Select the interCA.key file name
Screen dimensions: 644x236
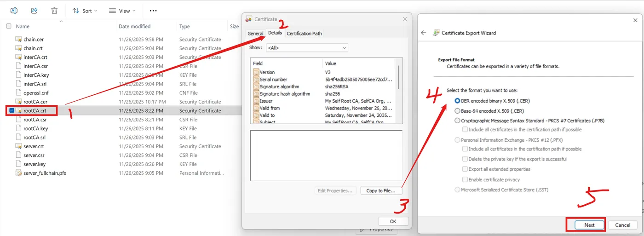[x=36, y=75]
